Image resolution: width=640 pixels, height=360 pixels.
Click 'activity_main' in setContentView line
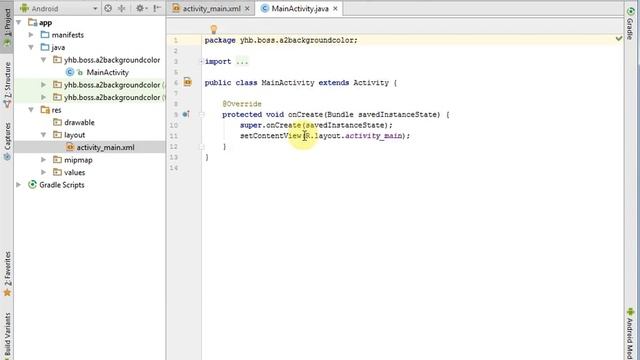(x=373, y=136)
